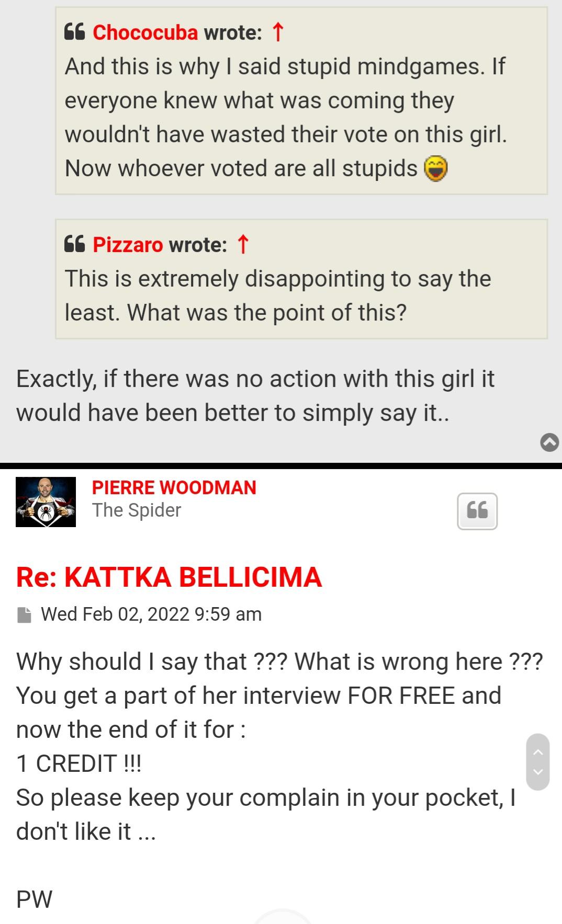
Task: Jump to Pizzaro's original post via the arrow
Action: (x=243, y=245)
